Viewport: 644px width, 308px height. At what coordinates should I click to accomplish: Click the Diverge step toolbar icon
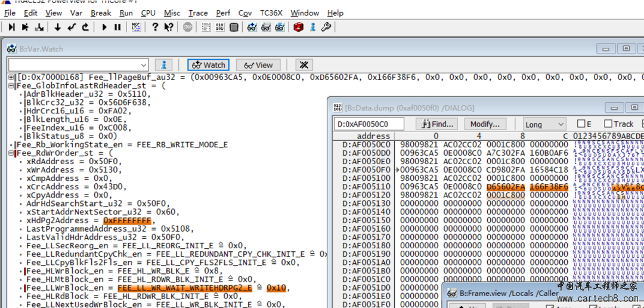(x=39, y=27)
